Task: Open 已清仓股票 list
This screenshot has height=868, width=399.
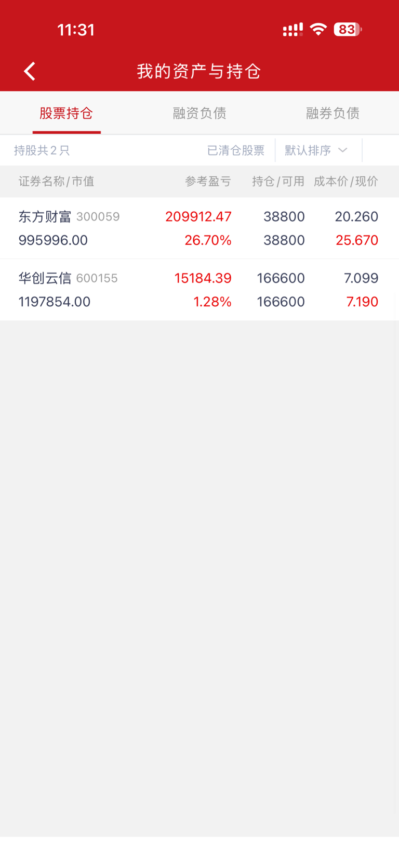Action: coord(236,150)
